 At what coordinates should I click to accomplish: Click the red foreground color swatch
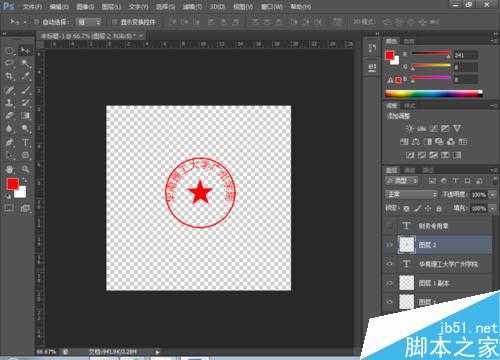click(x=13, y=184)
